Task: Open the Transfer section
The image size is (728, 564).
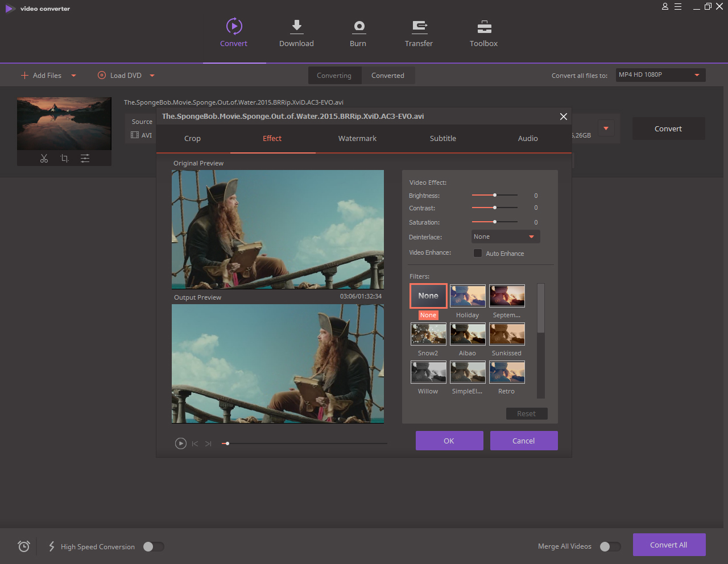Action: point(419,33)
